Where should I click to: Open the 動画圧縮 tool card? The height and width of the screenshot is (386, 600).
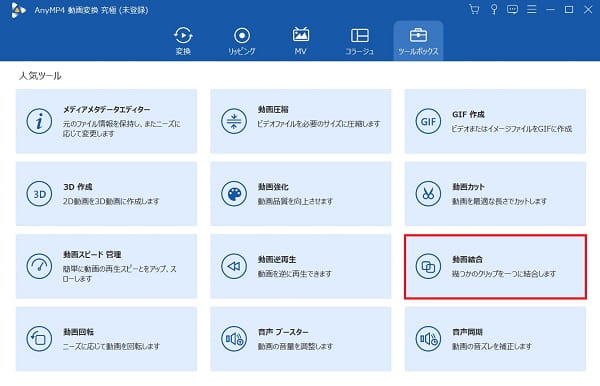tap(301, 121)
